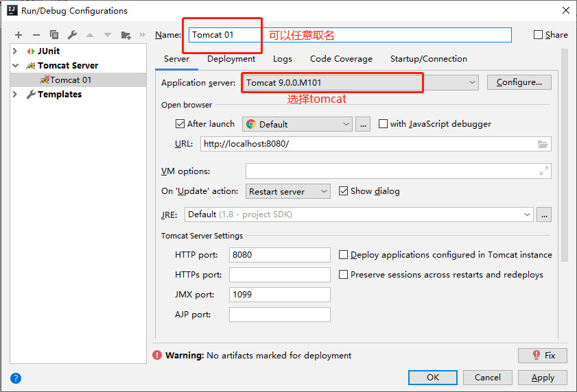Click the red warning icon

pos(157,355)
